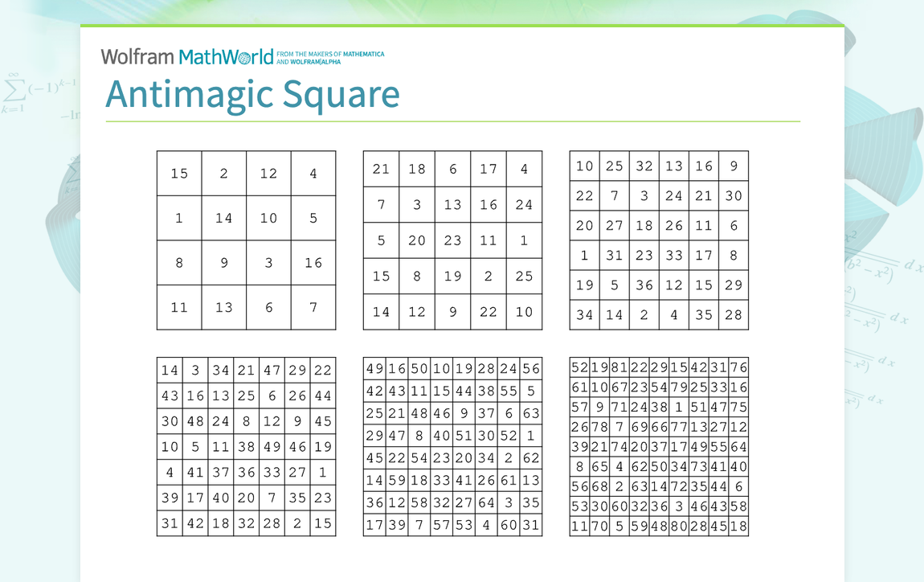Click the green divider line under the title
The image size is (924, 582).
tap(452, 121)
